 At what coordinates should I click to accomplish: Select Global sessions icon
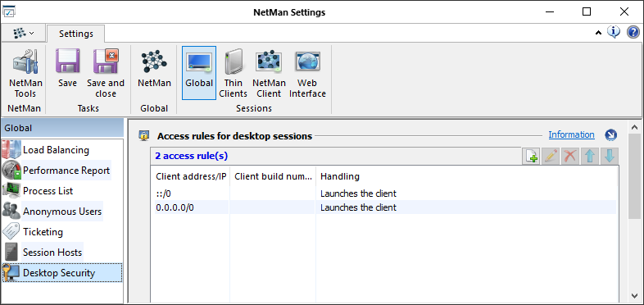coord(199,73)
